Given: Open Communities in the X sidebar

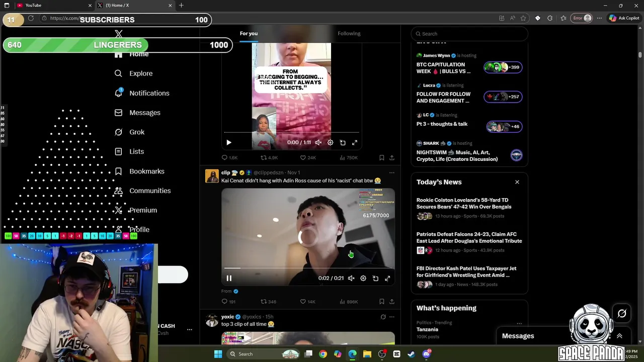Looking at the screenshot, I should [142, 191].
